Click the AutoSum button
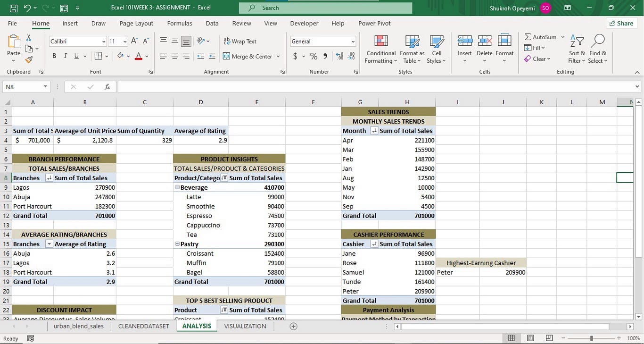644x344 pixels. [x=541, y=37]
